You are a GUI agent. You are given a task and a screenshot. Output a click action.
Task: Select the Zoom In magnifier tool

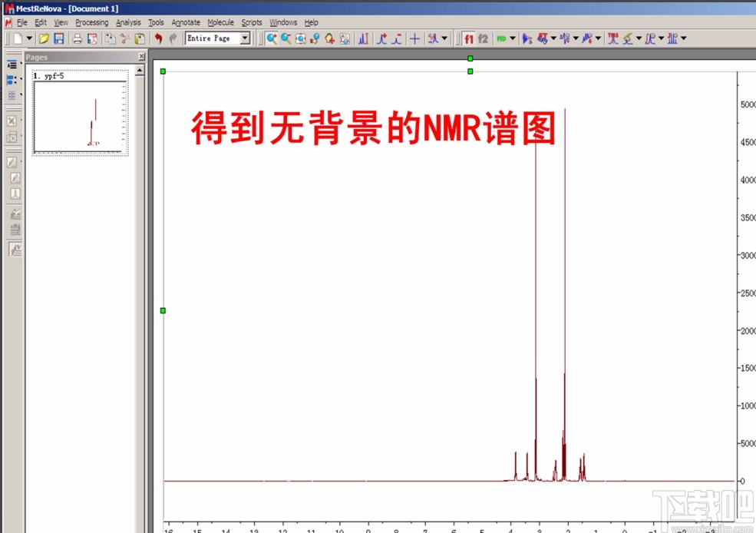click(273, 38)
